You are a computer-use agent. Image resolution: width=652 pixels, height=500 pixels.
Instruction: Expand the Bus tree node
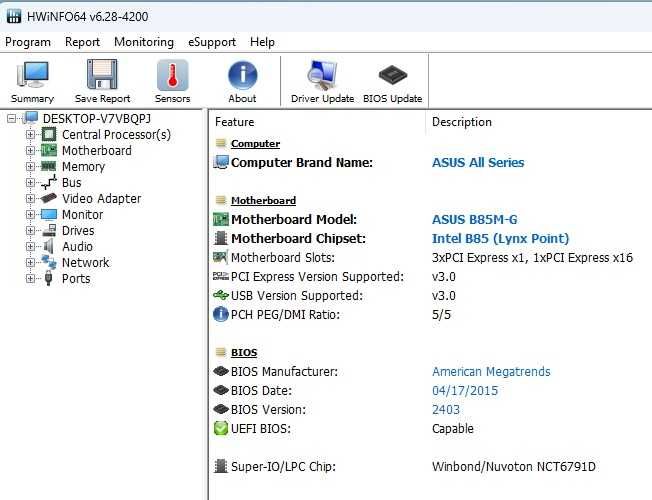(x=30, y=182)
